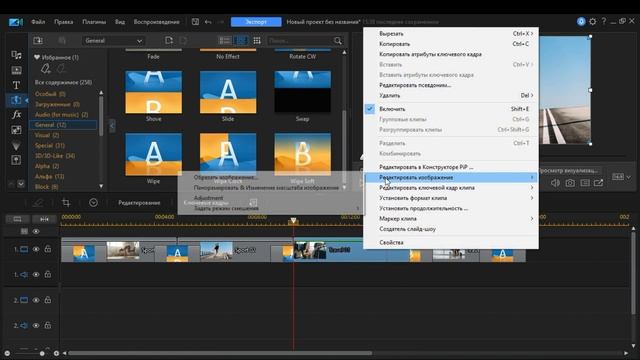640x360 pixels.
Task: Select Все содержимое (258)
Action: [x=63, y=82]
